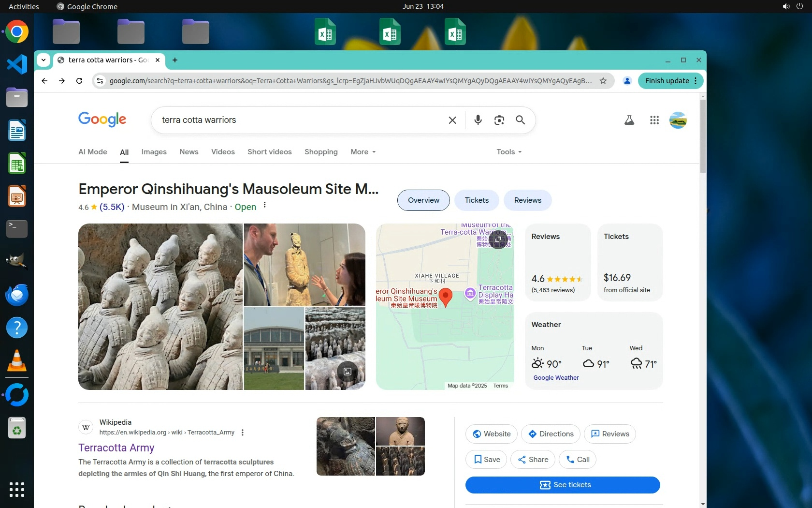Open Search Labs flask icon
812x508 pixels.
(629, 120)
